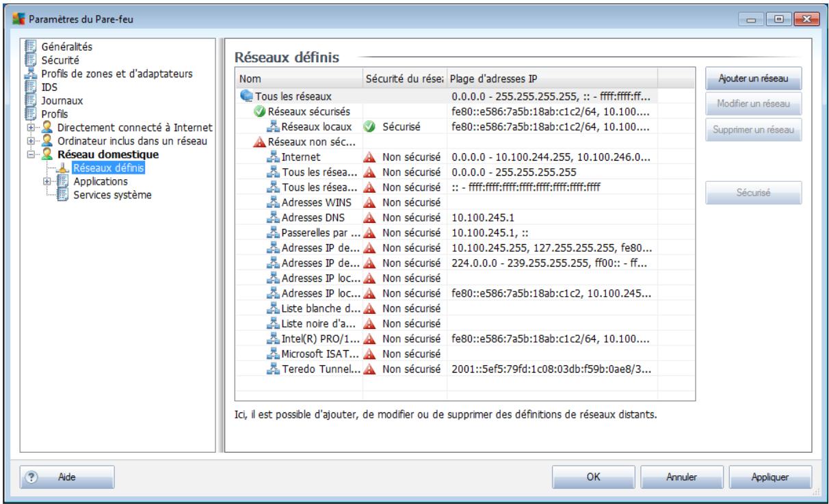The image size is (829, 504).
Task: Click Ajouter un réseau button
Action: point(753,79)
